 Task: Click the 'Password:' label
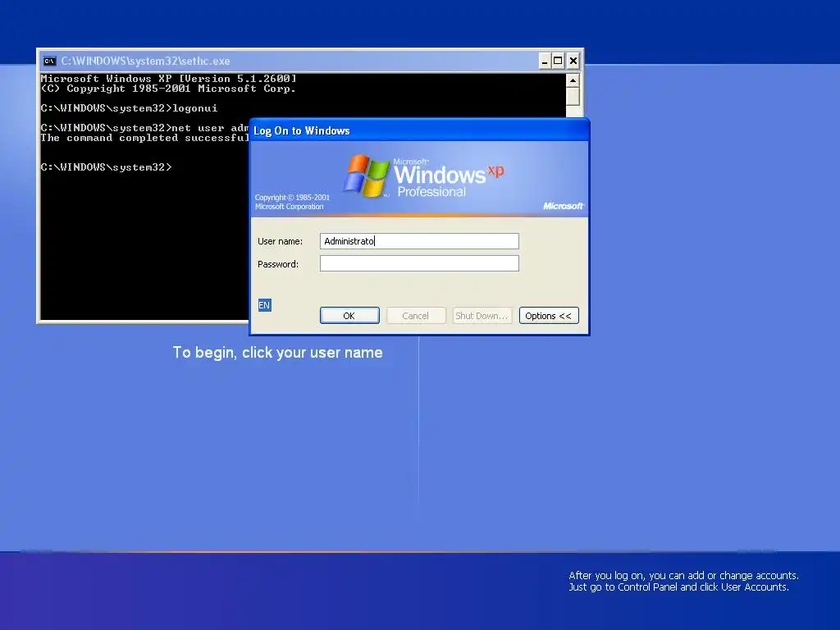click(278, 264)
